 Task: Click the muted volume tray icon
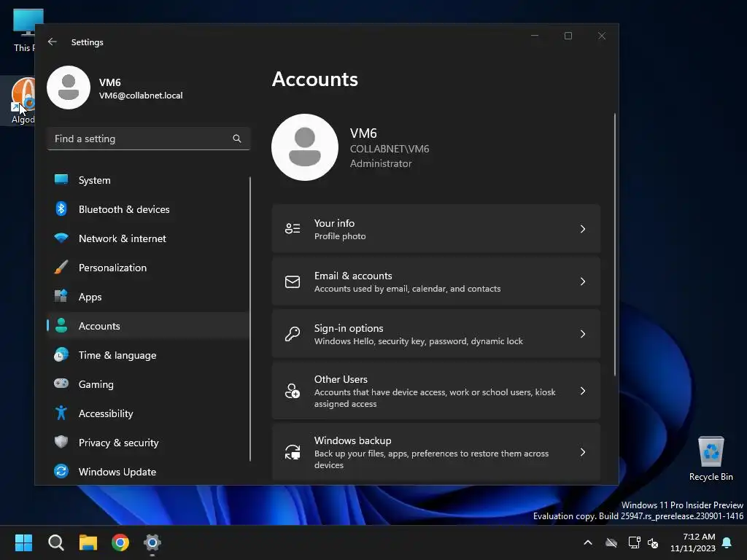[x=653, y=542]
